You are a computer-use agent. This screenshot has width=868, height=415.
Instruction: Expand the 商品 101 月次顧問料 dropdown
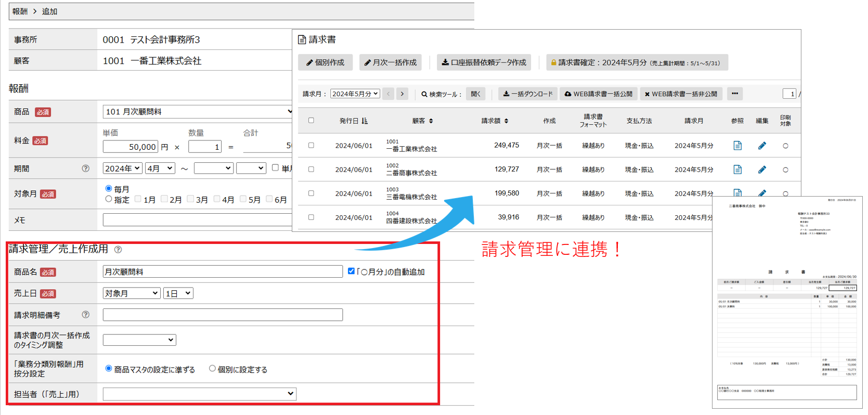198,112
